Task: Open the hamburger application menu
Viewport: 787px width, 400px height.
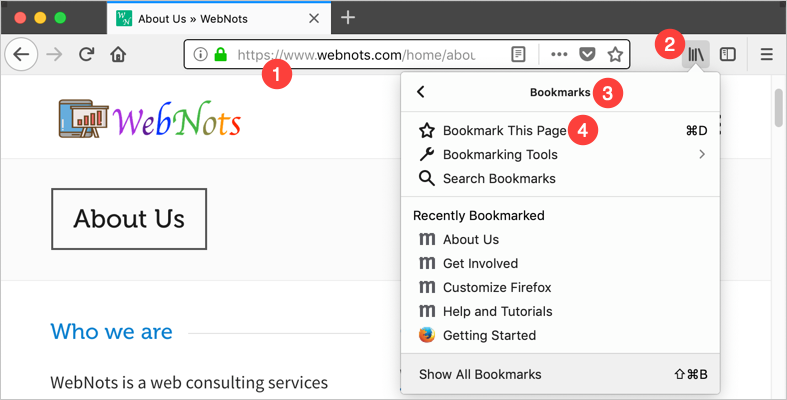Action: [767, 54]
